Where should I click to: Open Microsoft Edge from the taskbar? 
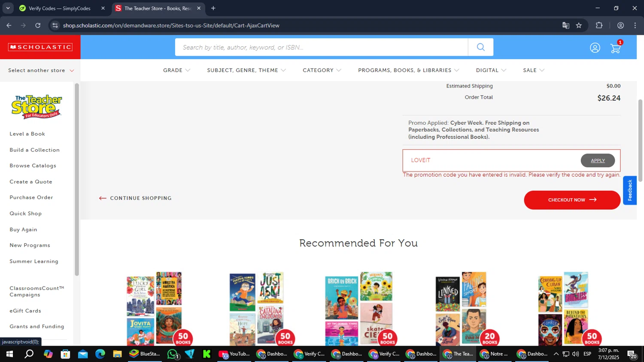click(100, 354)
